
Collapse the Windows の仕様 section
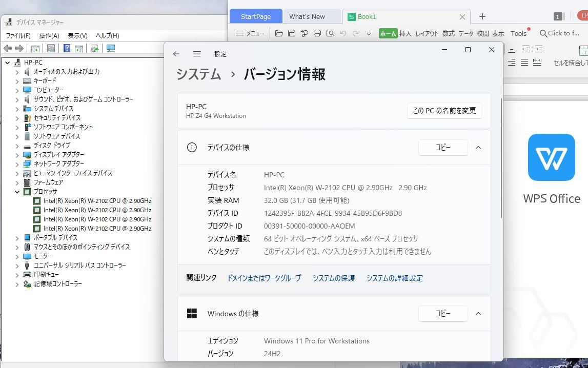[478, 314]
